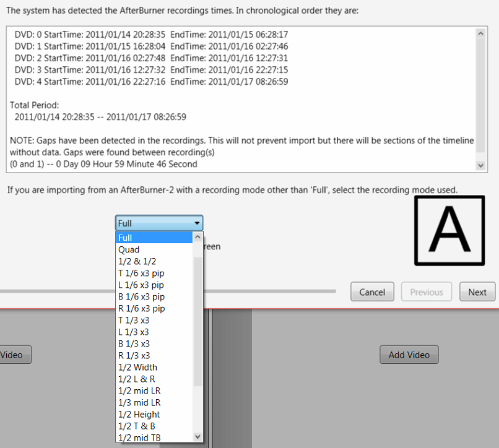This screenshot has width=499, height=448.
Task: Click DVD: 1 StartTime line
Action: click(151, 46)
